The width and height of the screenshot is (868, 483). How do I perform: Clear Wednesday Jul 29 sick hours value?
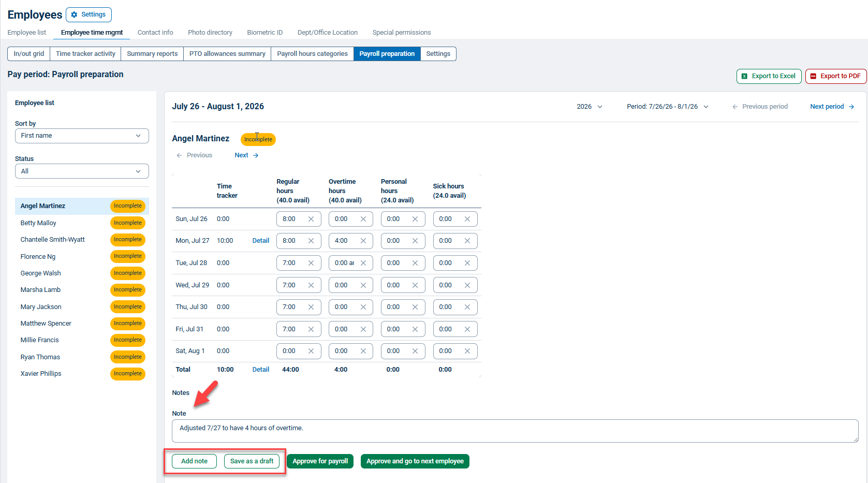coord(467,285)
